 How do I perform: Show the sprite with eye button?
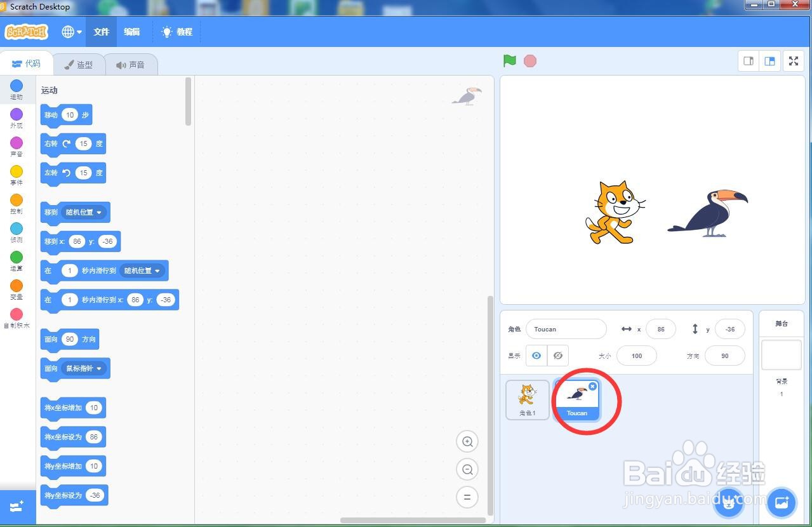(536, 356)
